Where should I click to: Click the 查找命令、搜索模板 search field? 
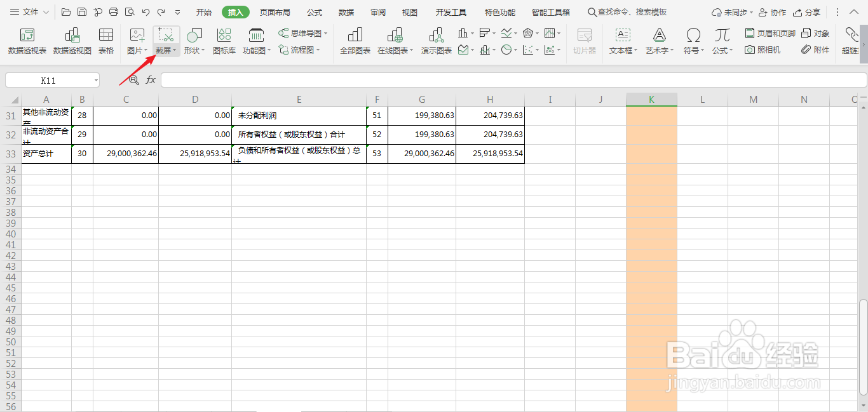627,12
